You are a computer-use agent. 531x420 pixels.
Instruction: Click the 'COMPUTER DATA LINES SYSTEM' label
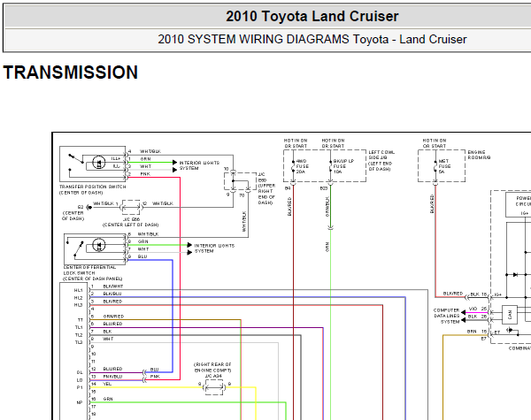(x=446, y=316)
